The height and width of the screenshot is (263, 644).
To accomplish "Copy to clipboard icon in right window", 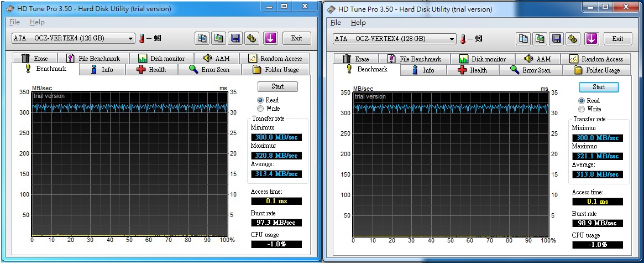I will (523, 39).
